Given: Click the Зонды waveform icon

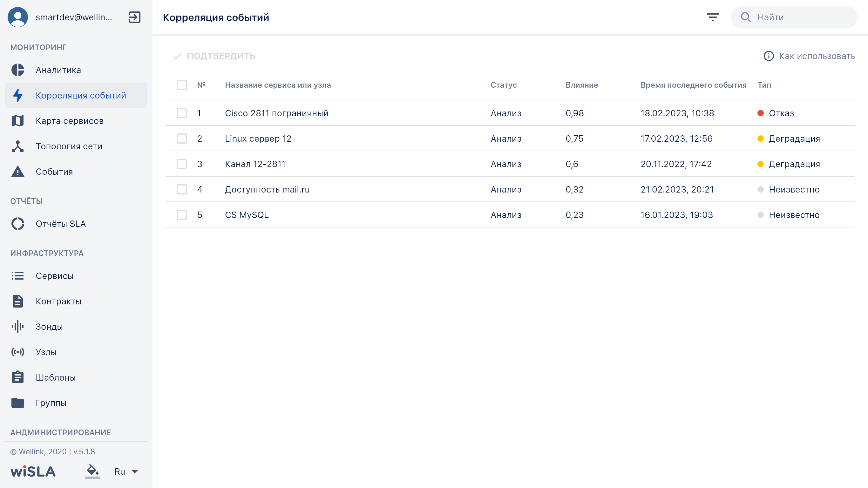Looking at the screenshot, I should click(x=18, y=327).
